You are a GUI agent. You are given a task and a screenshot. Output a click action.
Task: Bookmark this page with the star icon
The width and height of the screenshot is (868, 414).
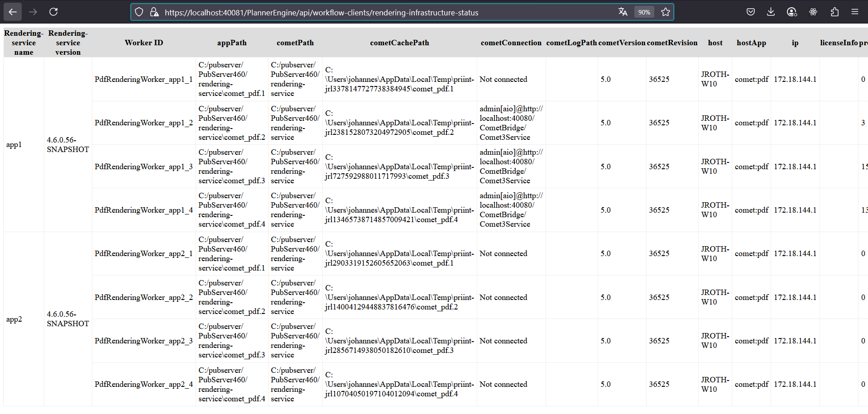click(x=665, y=12)
